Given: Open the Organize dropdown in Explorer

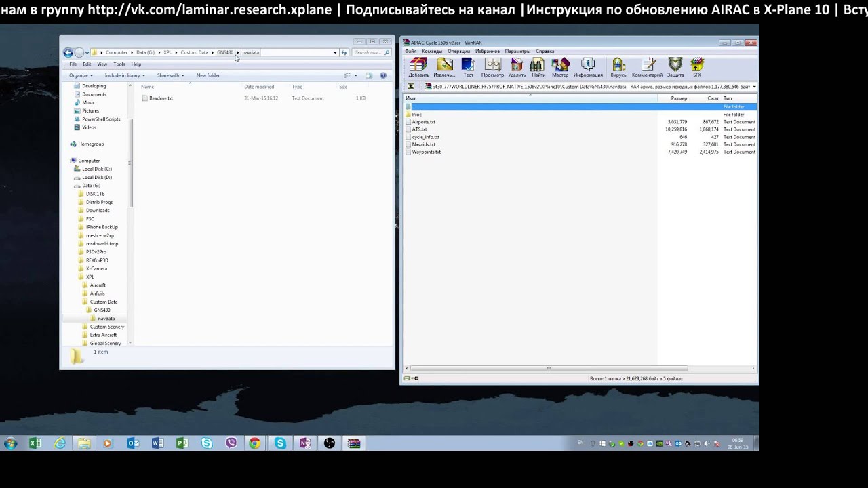Looking at the screenshot, I should [81, 75].
